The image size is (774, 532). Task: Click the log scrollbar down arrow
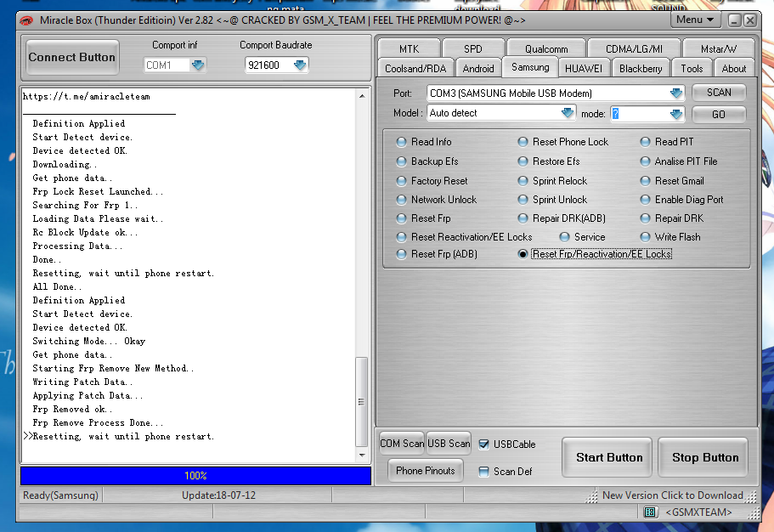coord(362,455)
